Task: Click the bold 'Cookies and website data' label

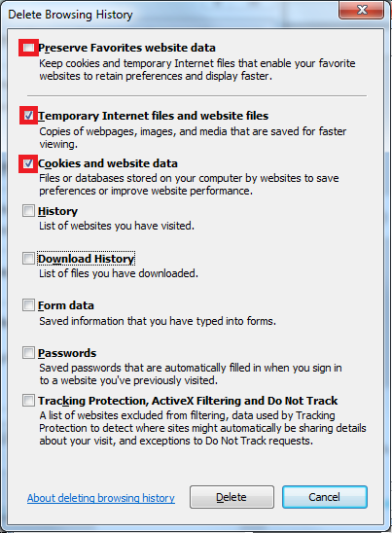Action: click(108, 163)
